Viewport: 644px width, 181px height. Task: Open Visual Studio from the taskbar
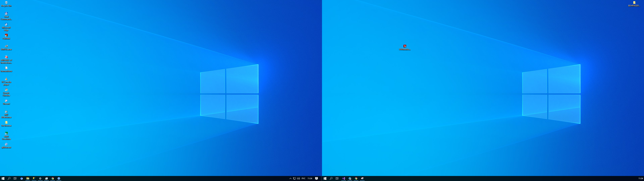point(344,178)
